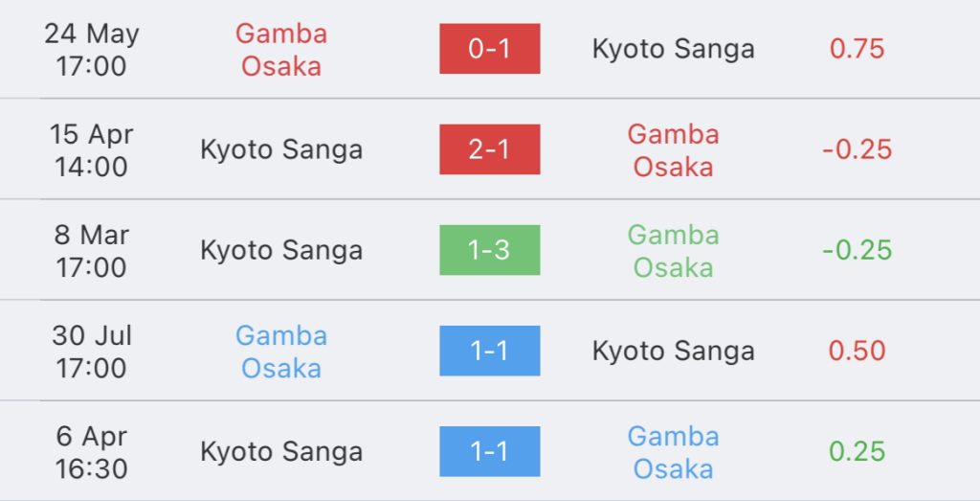This screenshot has height=501, width=980.
Task: Open Kyoto Sanga in 8 Mar match
Action: coord(281,250)
